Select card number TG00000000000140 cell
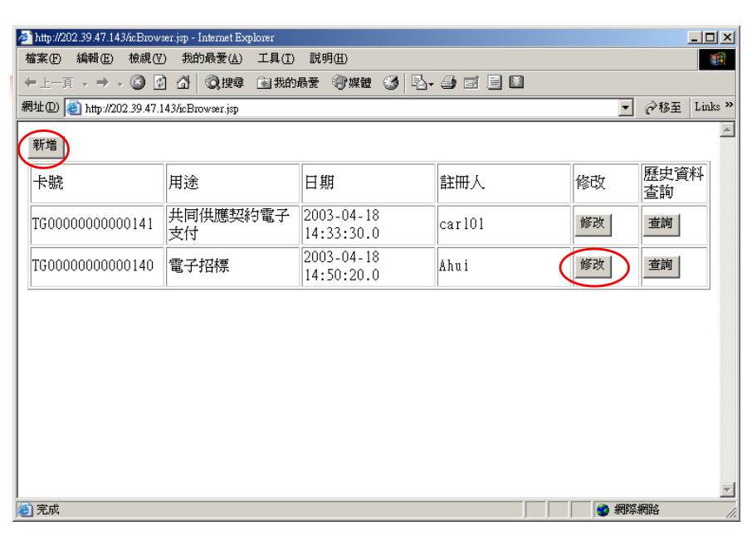747x560 pixels. pyautogui.click(x=97, y=266)
